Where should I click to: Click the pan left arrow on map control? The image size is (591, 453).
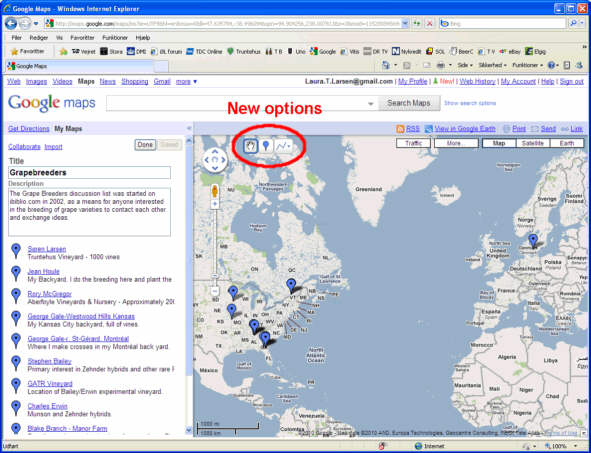click(x=207, y=160)
